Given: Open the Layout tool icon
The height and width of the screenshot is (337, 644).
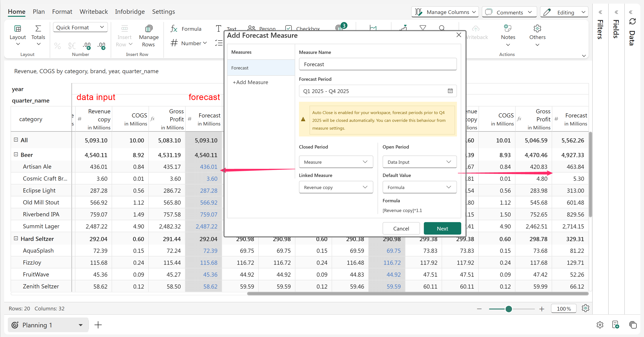Looking at the screenshot, I should (x=17, y=29).
